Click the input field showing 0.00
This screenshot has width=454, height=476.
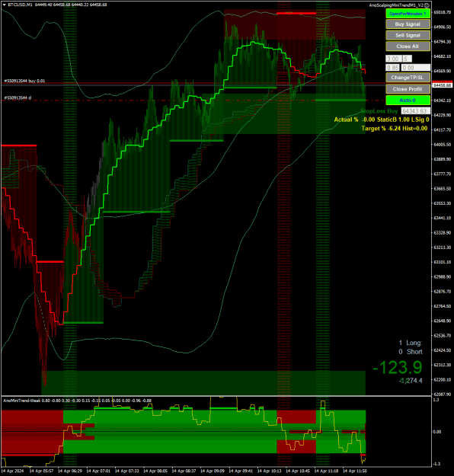(x=416, y=68)
